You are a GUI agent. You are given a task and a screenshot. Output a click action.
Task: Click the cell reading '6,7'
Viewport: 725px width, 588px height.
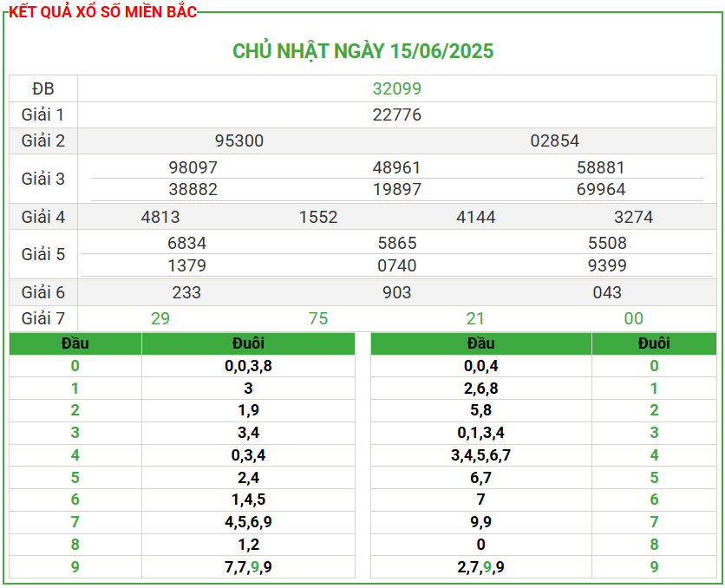(480, 478)
